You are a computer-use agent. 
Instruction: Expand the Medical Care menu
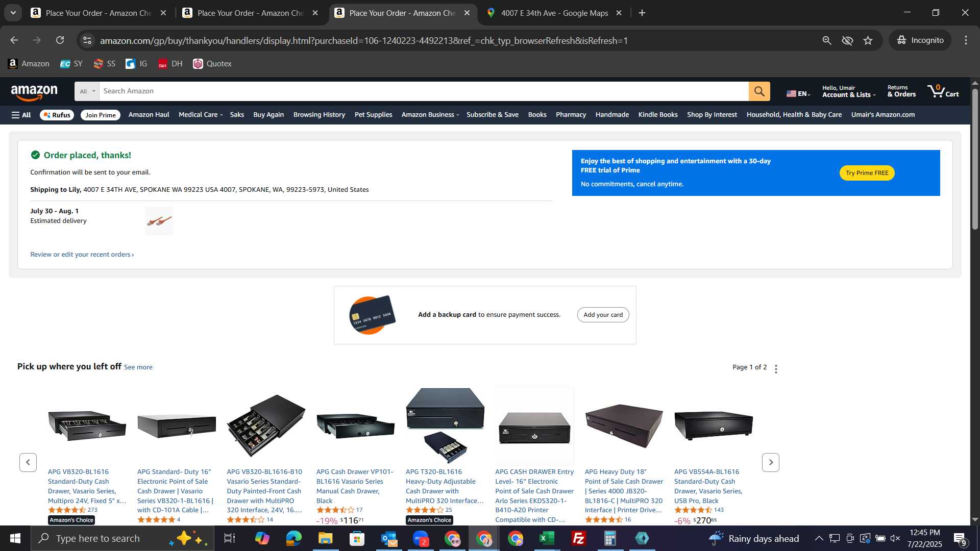point(201,115)
